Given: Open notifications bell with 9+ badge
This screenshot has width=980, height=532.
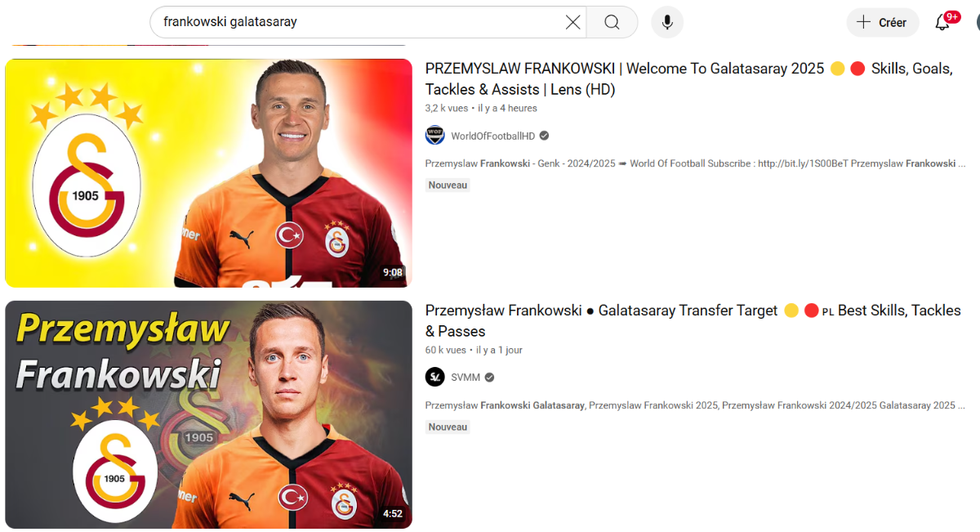Looking at the screenshot, I should (x=942, y=22).
